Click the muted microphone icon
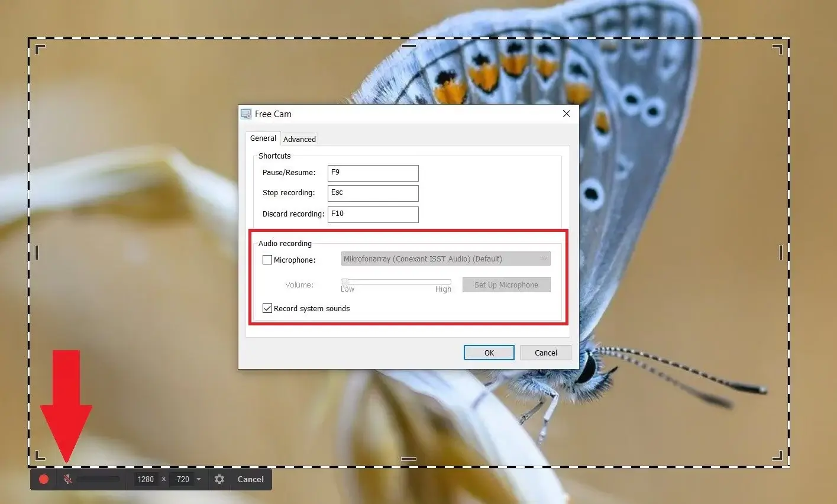The height and width of the screenshot is (504, 837). [x=68, y=479]
